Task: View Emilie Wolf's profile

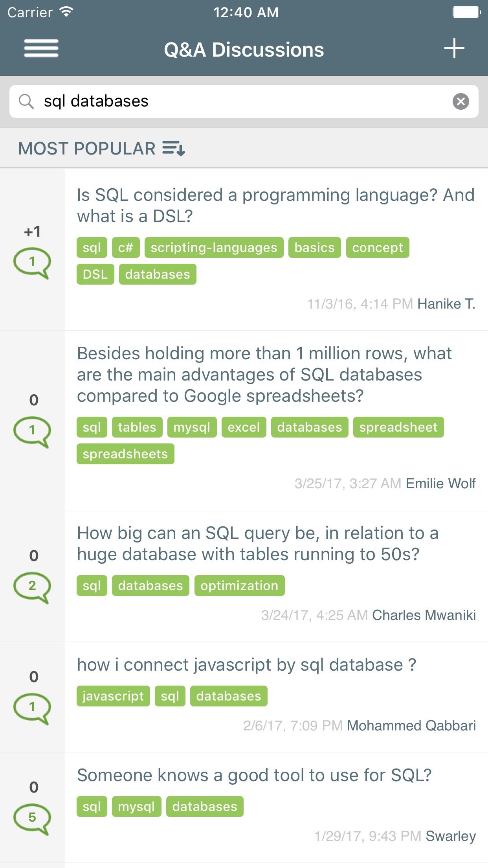Action: click(440, 483)
